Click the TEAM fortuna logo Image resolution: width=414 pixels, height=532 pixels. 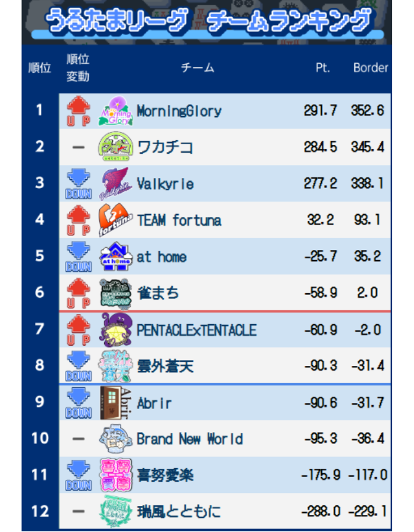point(115,220)
